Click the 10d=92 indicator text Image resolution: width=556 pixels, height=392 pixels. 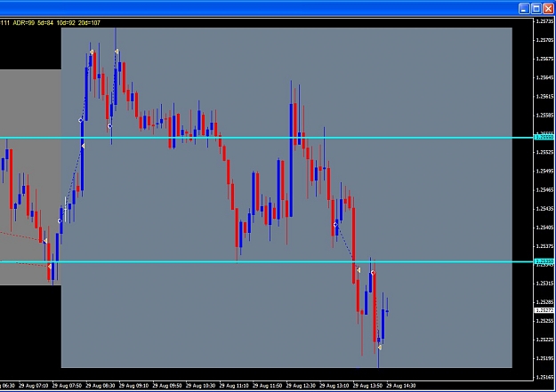[66, 23]
